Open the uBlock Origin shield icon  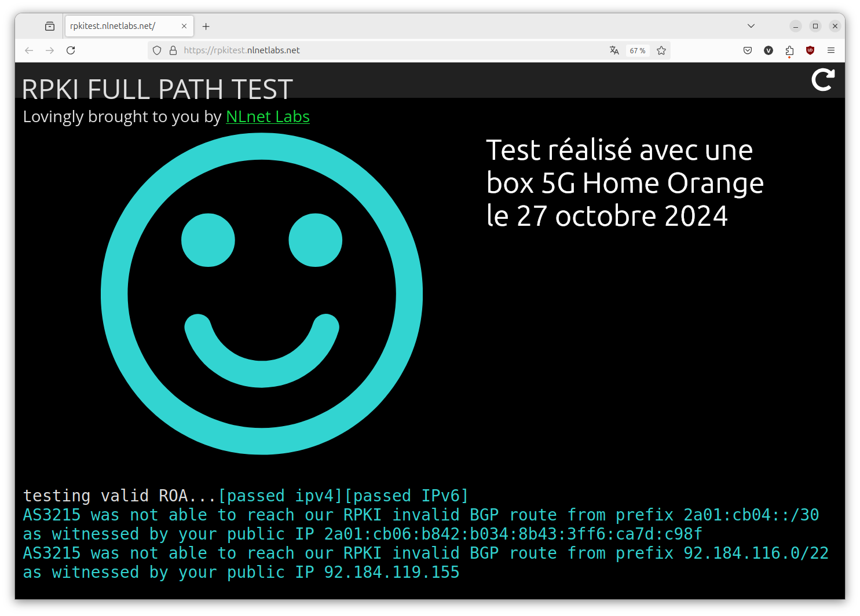coord(810,50)
